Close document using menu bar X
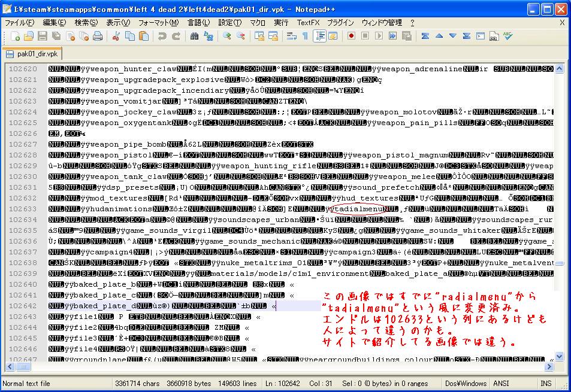This screenshot has width=571, height=392. tap(562, 23)
